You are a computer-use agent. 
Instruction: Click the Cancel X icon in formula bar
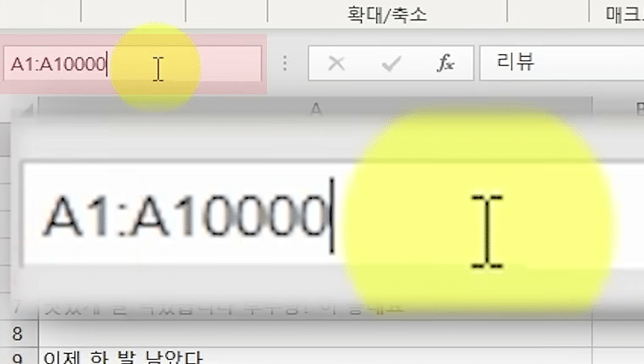point(336,63)
